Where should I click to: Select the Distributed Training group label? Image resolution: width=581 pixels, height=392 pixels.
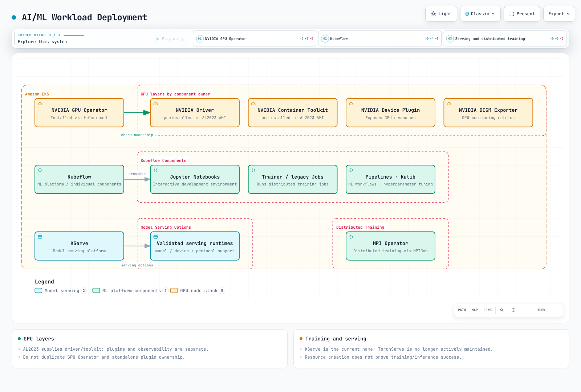point(360,227)
